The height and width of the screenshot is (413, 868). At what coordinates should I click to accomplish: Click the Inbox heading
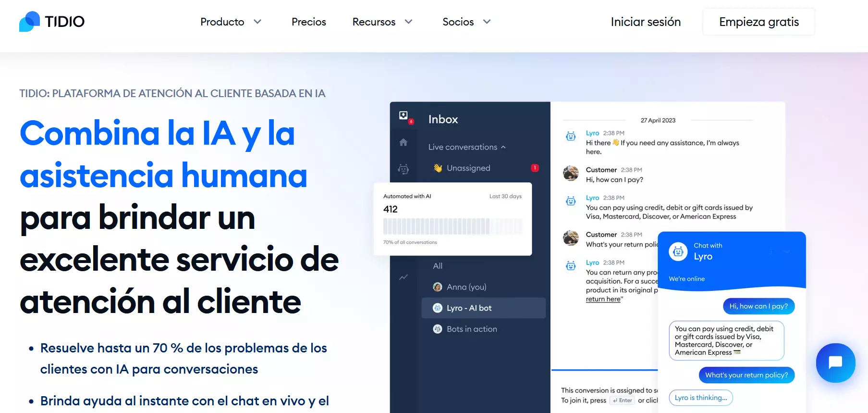click(443, 119)
